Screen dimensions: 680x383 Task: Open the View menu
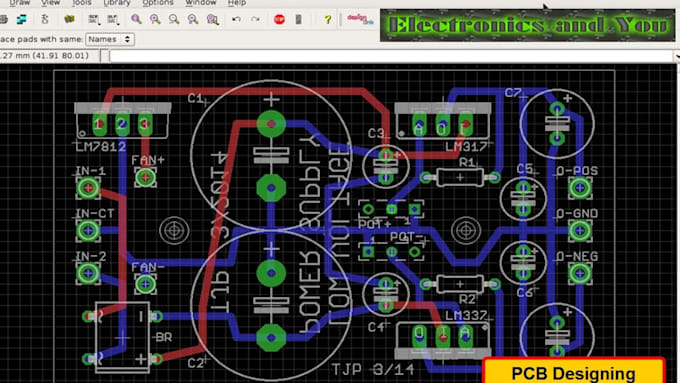(50, 3)
